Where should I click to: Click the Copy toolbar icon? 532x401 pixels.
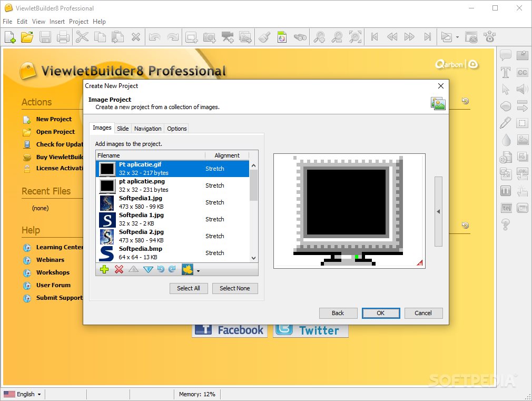pyautogui.click(x=100, y=37)
